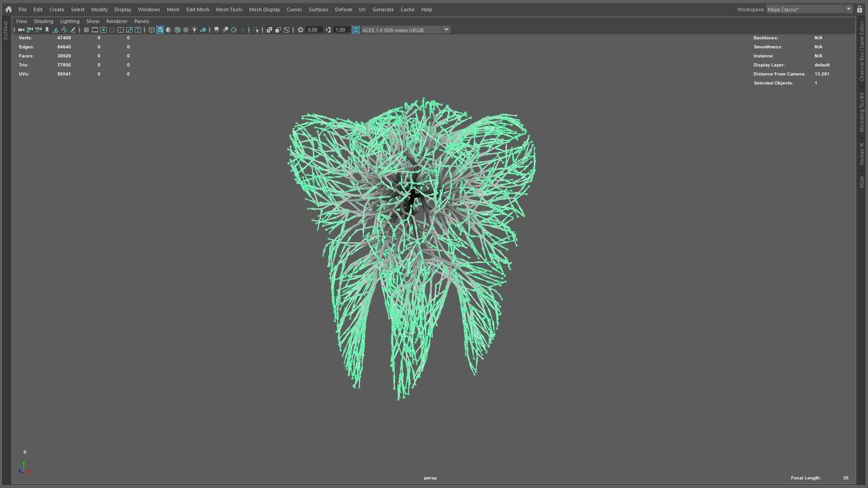Click the Multisample Anti-aliasing icon
Image resolution: width=868 pixels, height=488 pixels.
[x=234, y=30]
